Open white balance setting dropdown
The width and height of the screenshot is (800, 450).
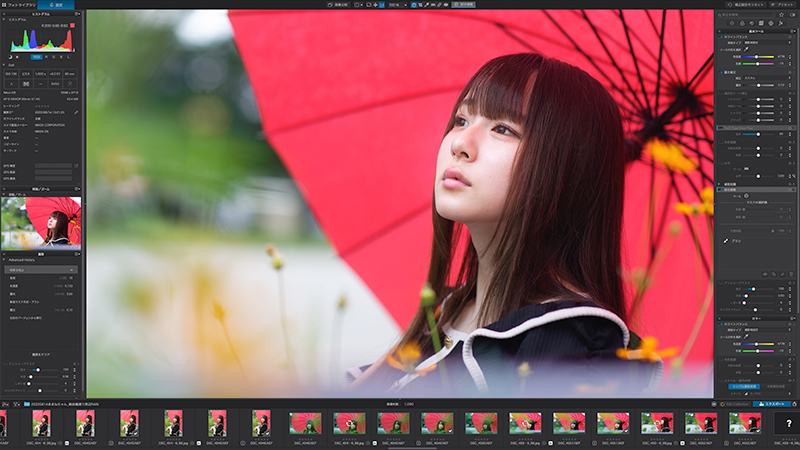point(768,42)
